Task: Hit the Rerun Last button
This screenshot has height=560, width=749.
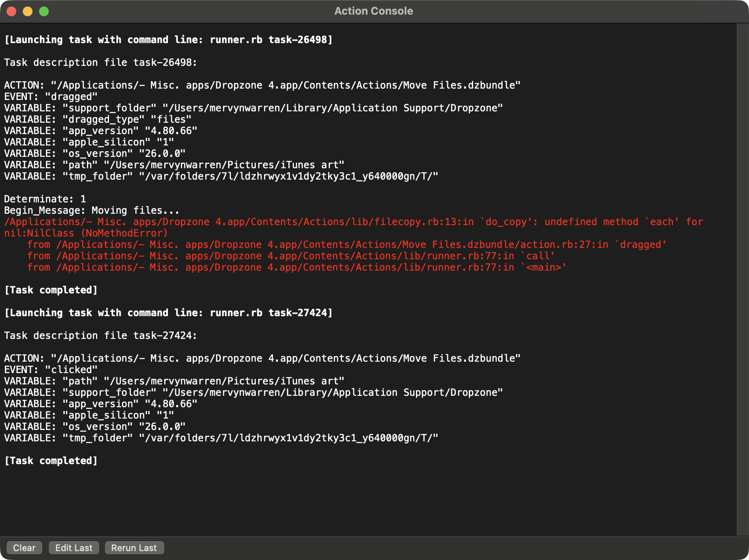Action: click(x=134, y=548)
